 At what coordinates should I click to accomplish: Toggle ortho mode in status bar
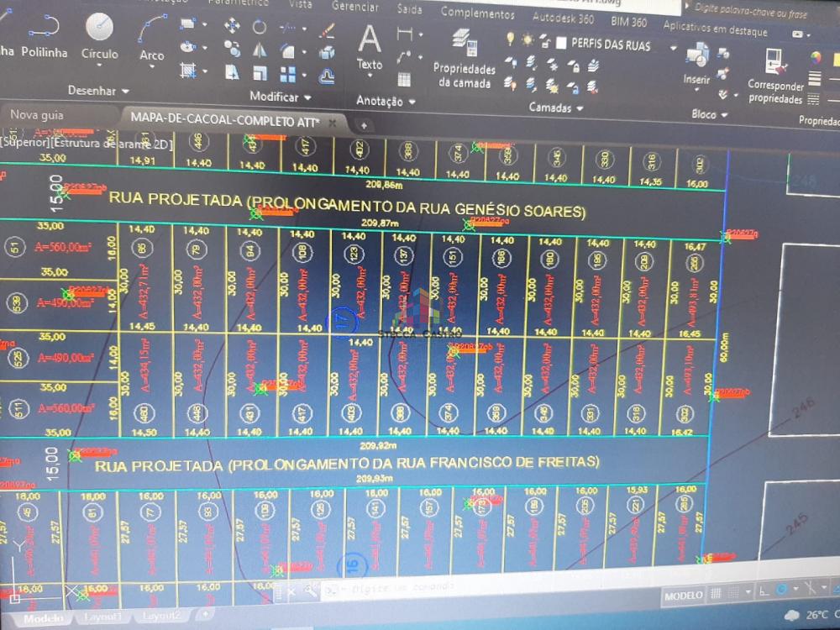(764, 591)
